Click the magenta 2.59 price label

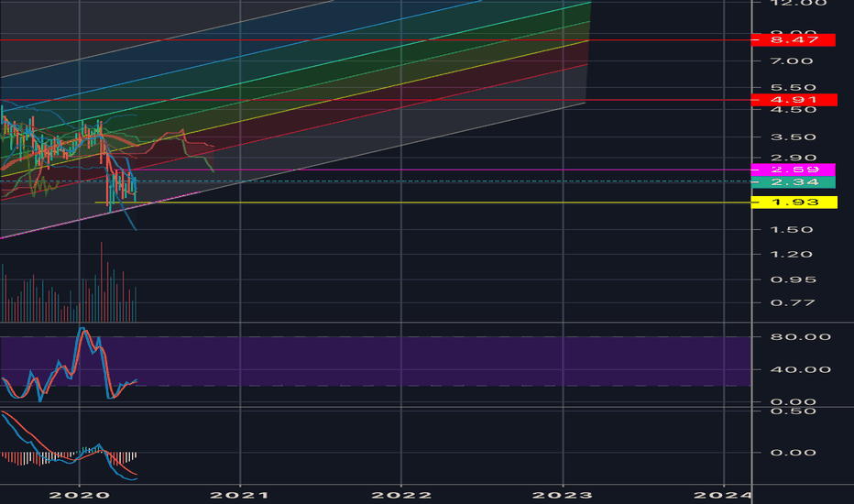tap(793, 170)
